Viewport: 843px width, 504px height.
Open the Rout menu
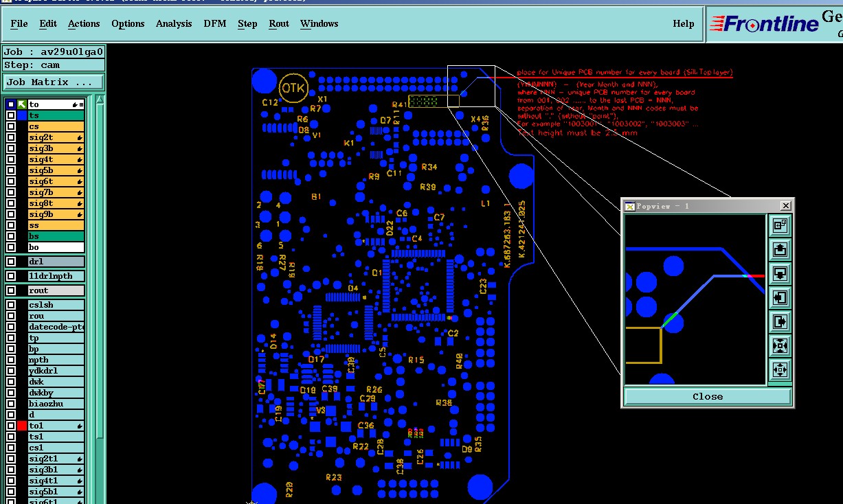[279, 23]
